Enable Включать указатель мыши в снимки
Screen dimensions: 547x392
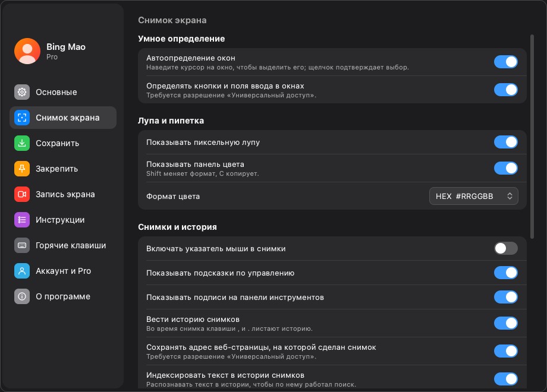pos(506,248)
